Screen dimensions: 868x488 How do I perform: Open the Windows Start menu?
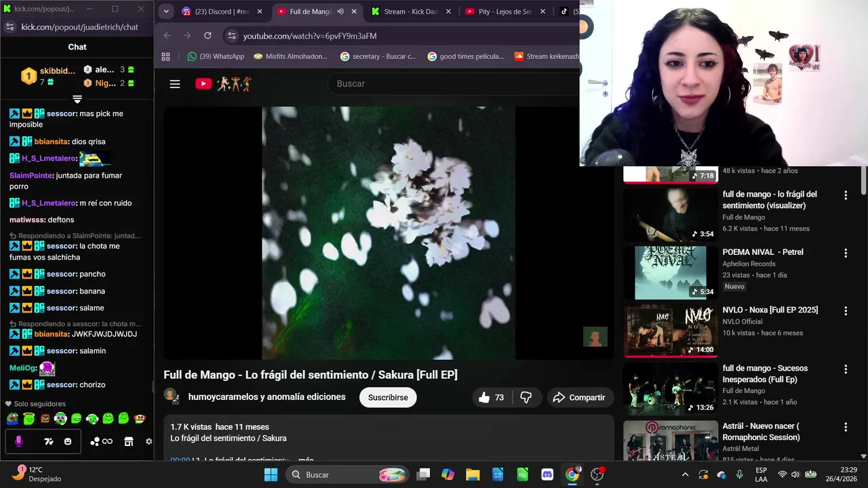pyautogui.click(x=271, y=474)
